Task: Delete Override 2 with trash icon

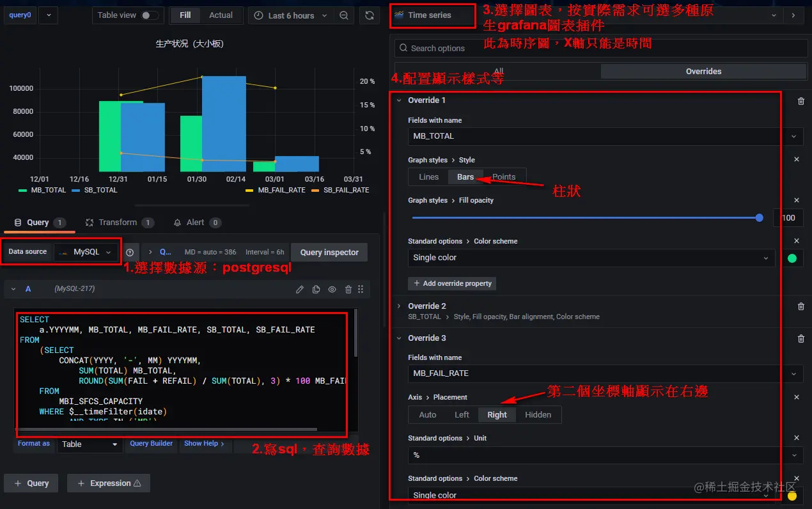Action: point(801,306)
